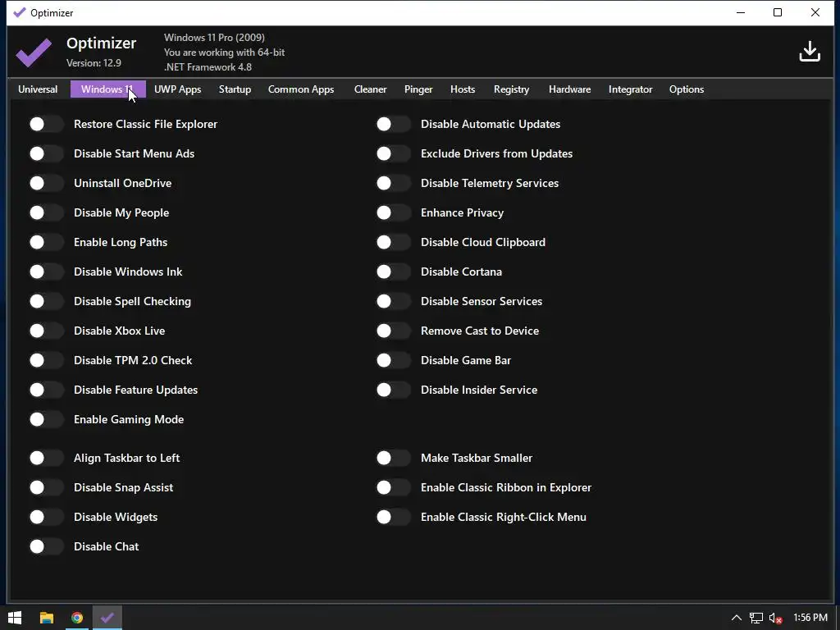Go to the Startup tab
The image size is (840, 630).
(x=235, y=89)
